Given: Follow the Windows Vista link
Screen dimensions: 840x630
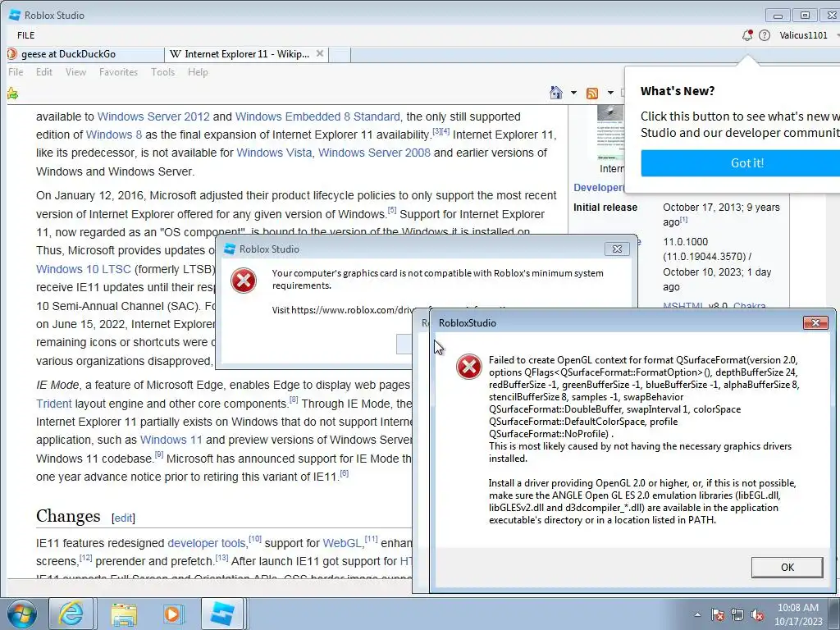Looking at the screenshot, I should [x=274, y=153].
